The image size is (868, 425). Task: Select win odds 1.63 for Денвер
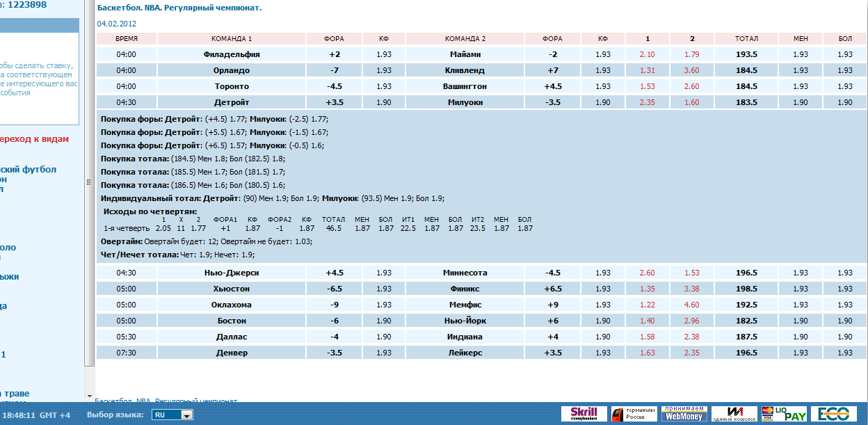[648, 353]
